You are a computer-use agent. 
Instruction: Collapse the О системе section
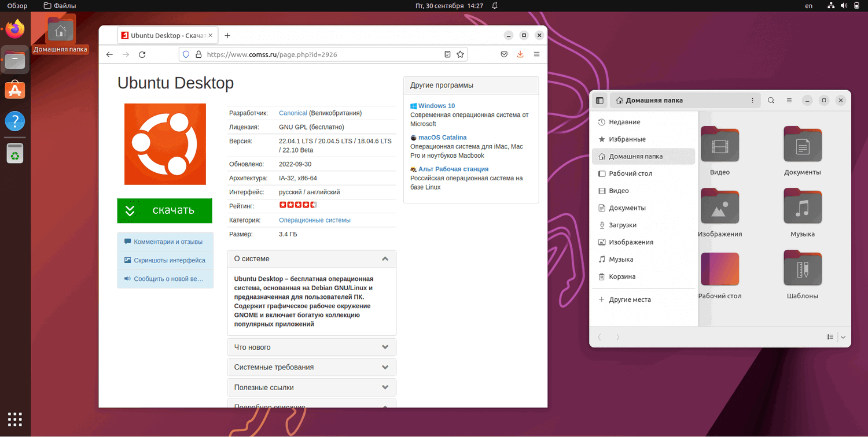[x=312, y=259]
